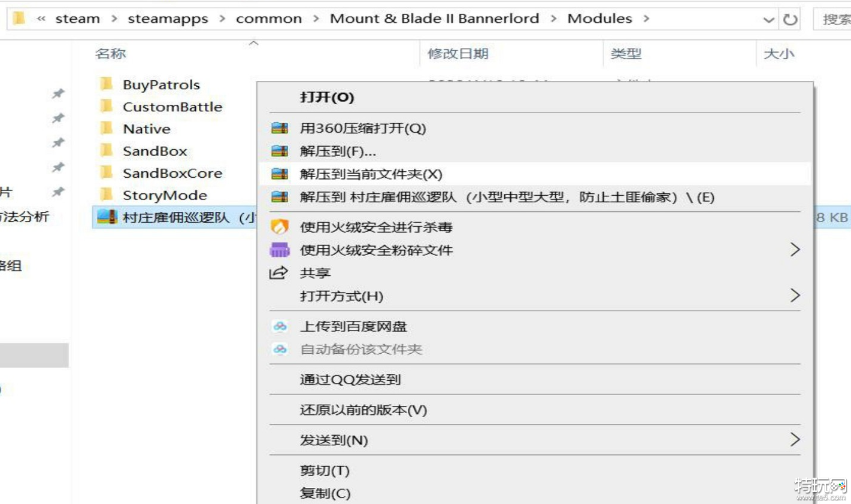Go to steamapps in the breadcrumb
851x504 pixels.
(168, 19)
